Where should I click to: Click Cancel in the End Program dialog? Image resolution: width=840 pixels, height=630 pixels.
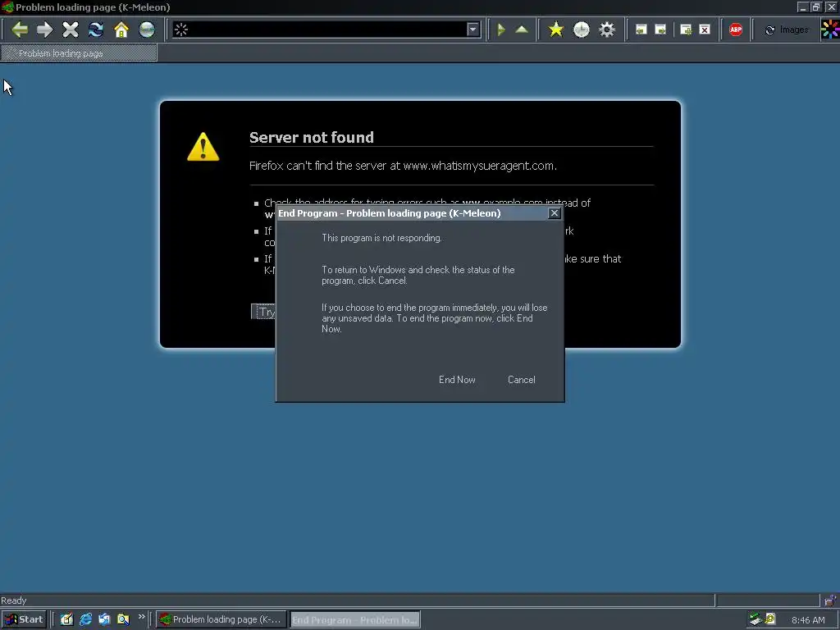point(521,380)
